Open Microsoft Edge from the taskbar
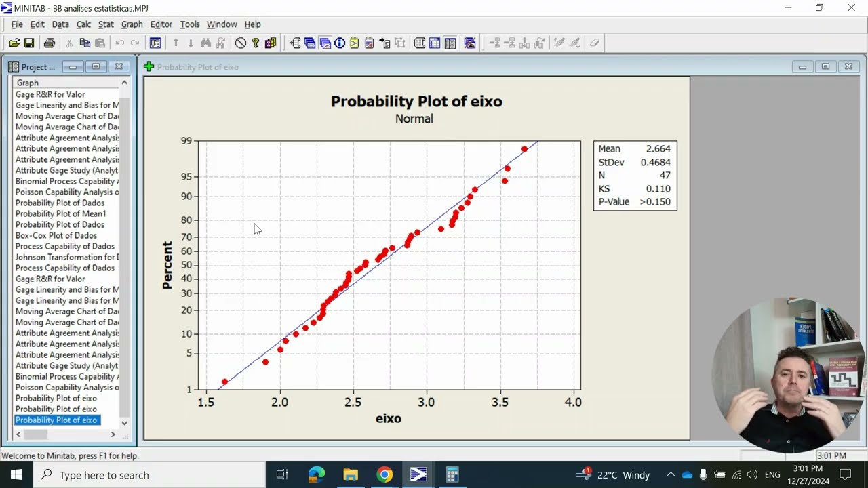Viewport: 868px width, 488px height. (317, 474)
